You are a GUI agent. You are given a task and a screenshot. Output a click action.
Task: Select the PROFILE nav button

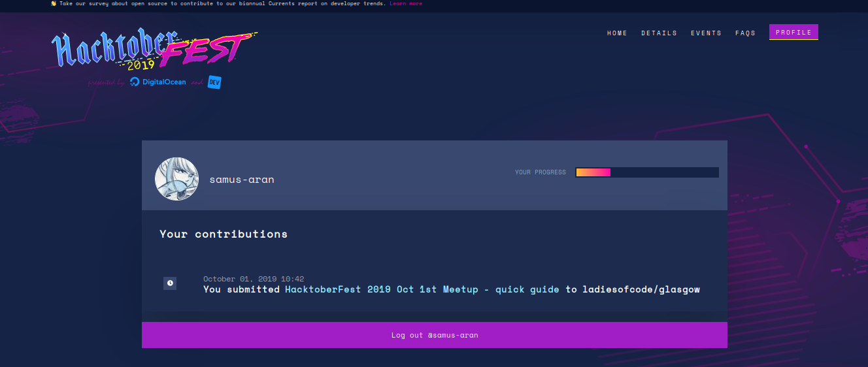(793, 32)
